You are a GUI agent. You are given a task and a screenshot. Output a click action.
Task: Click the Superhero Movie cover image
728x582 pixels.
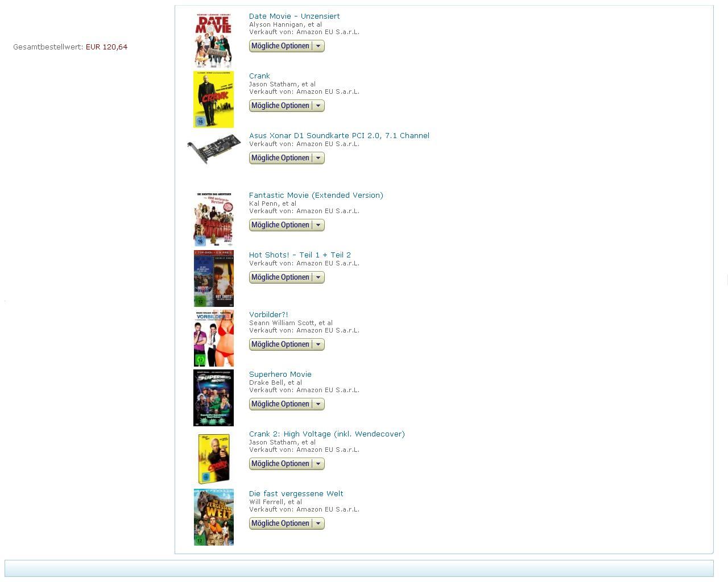coord(213,398)
